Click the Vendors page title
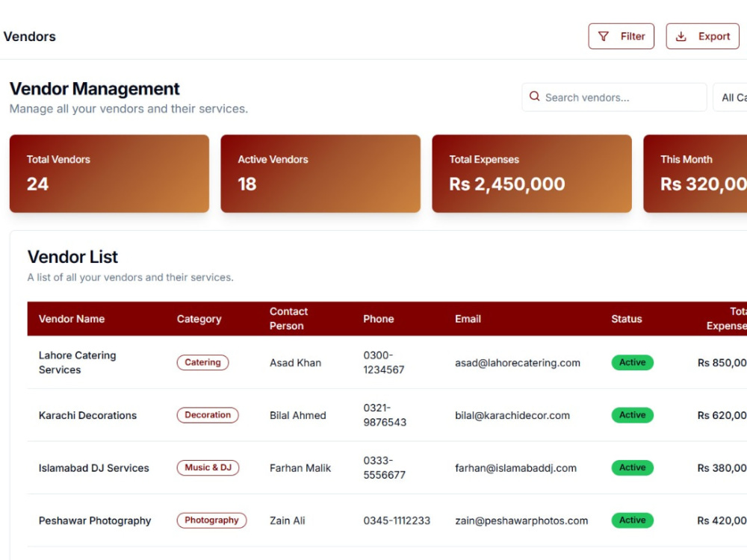 [x=30, y=36]
